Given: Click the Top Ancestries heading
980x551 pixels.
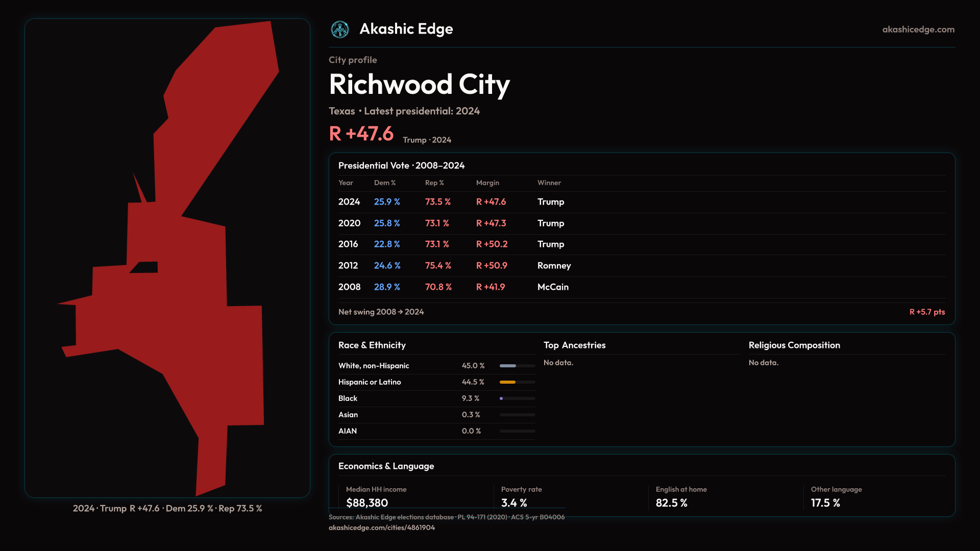Looking at the screenshot, I should [x=574, y=345].
